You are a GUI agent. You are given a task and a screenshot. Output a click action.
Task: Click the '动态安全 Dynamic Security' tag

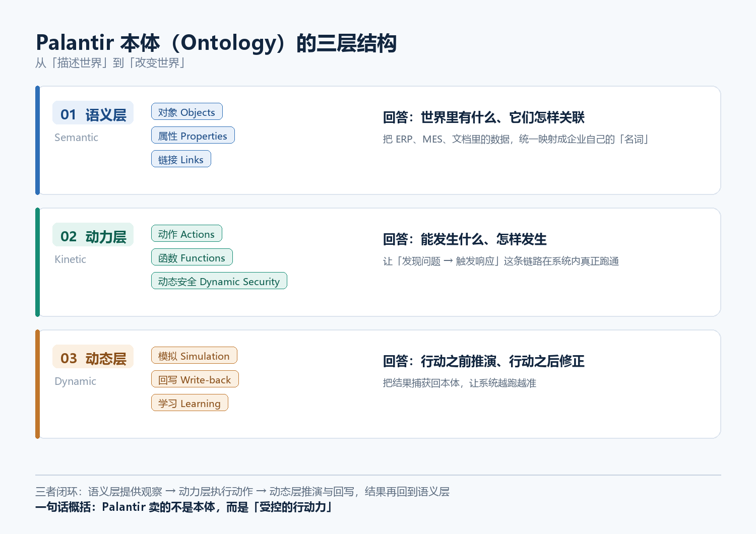(x=219, y=281)
